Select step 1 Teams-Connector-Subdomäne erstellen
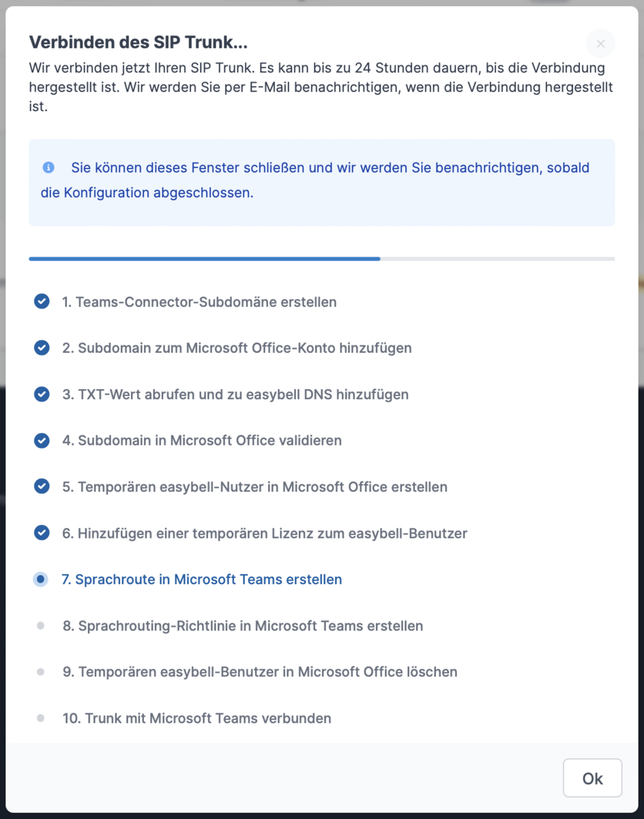The width and height of the screenshot is (644, 819). coord(199,302)
